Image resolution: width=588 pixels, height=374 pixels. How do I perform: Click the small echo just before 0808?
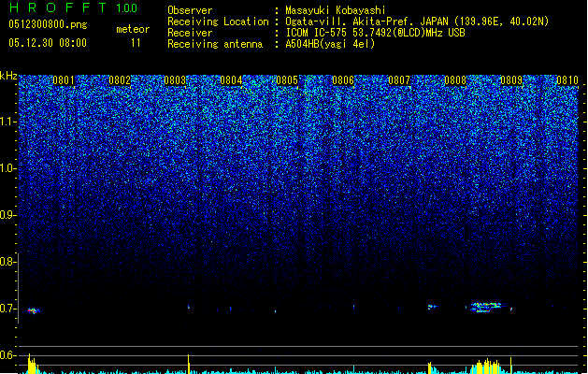click(x=433, y=307)
